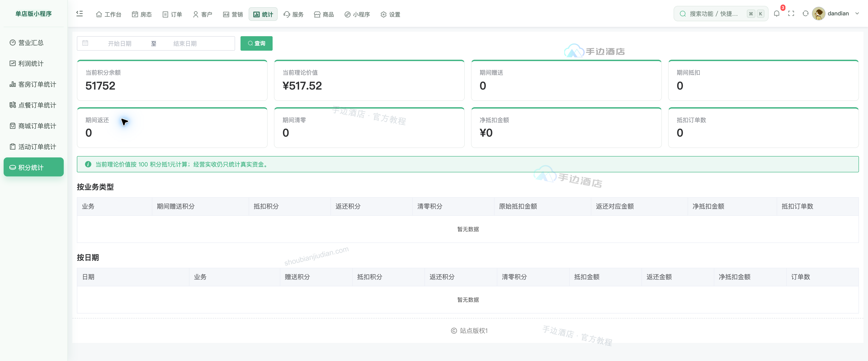This screenshot has width=868, height=361.
Task: Open 营销 top menu
Action: pyautogui.click(x=233, y=14)
